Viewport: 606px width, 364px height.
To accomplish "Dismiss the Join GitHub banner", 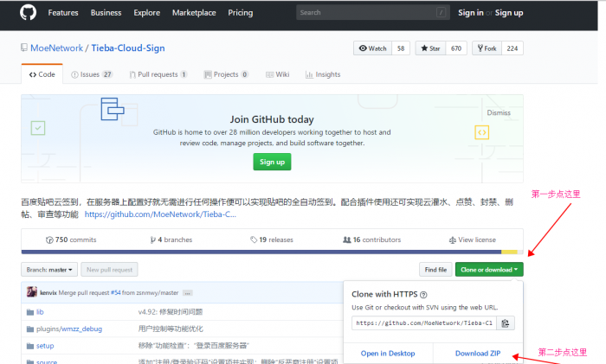I will coord(499,112).
